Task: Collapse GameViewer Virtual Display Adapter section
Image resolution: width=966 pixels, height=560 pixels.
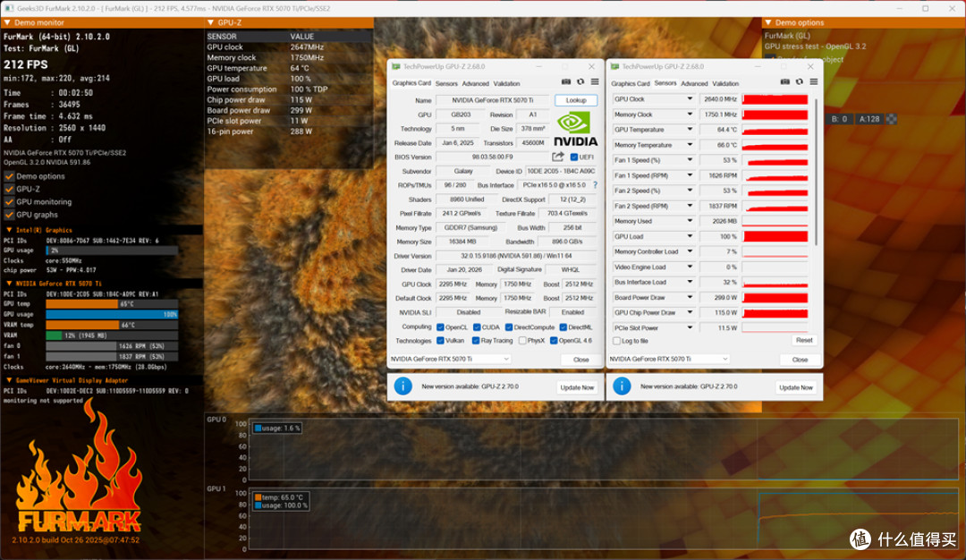Action: [x=9, y=380]
